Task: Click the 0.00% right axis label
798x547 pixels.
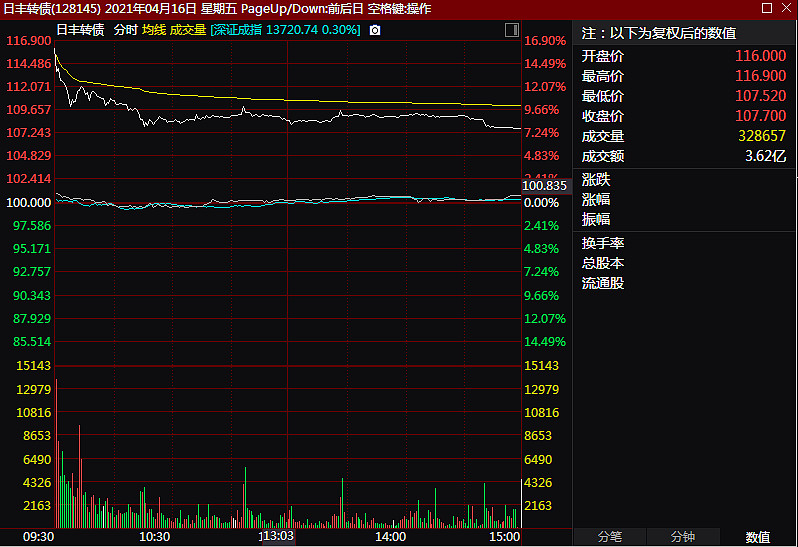Action: (542, 203)
